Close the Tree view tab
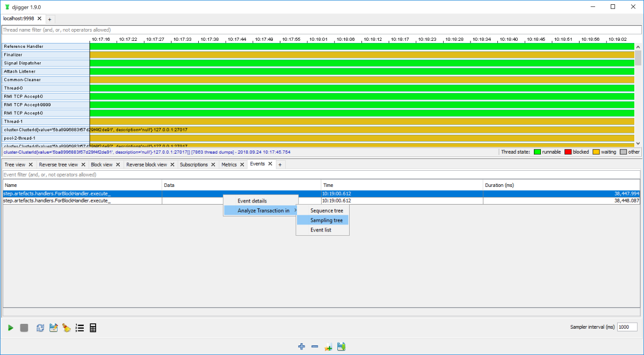 tap(31, 165)
